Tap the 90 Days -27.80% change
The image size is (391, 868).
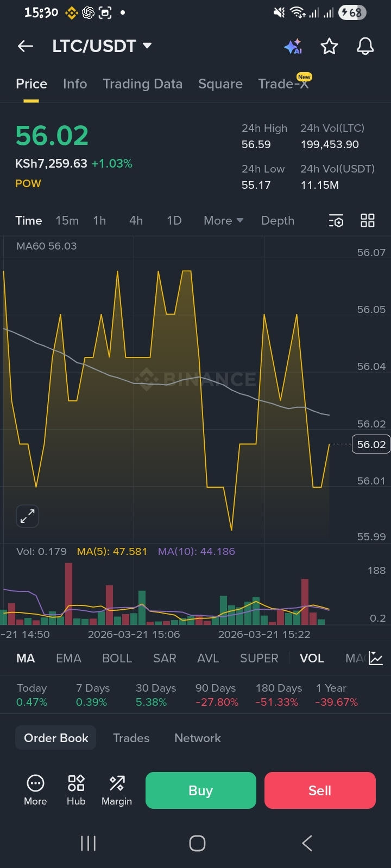[x=217, y=695]
